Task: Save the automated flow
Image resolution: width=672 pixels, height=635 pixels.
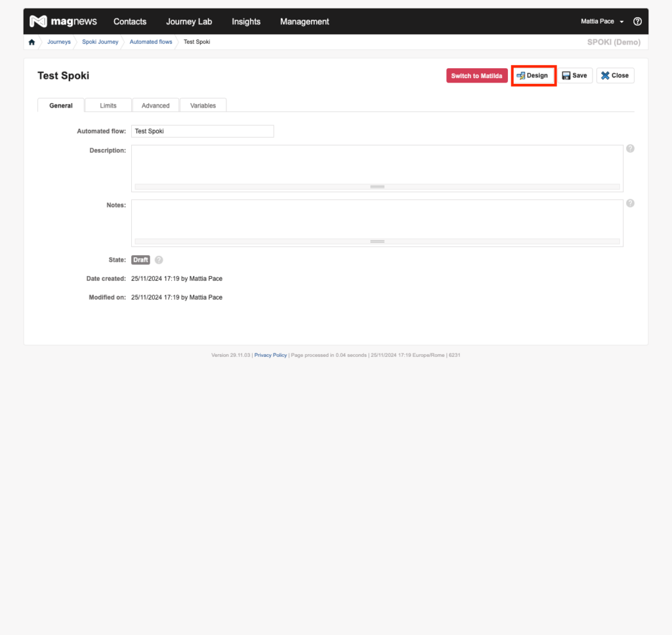Action: 575,75
